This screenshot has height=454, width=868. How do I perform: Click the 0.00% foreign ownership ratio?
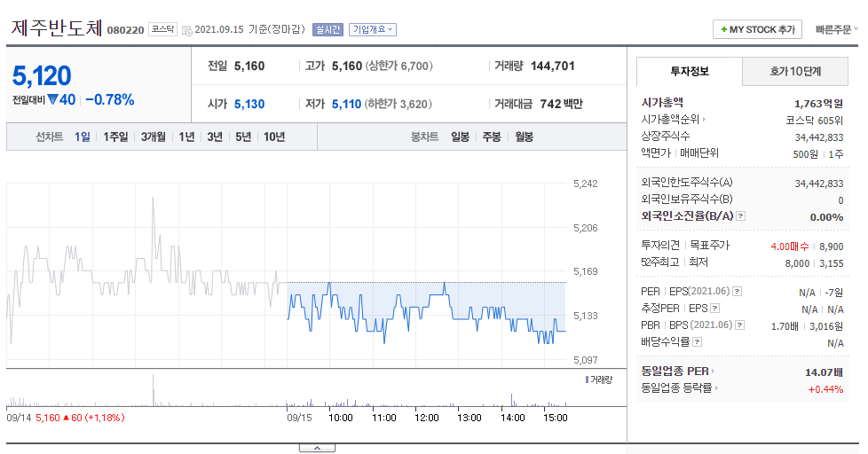coord(826,217)
